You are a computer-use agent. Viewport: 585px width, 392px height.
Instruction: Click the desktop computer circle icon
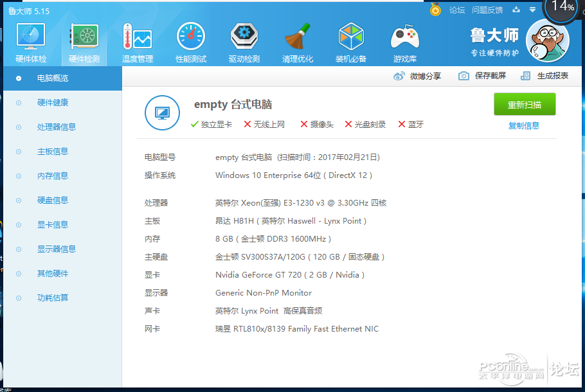coord(162,112)
